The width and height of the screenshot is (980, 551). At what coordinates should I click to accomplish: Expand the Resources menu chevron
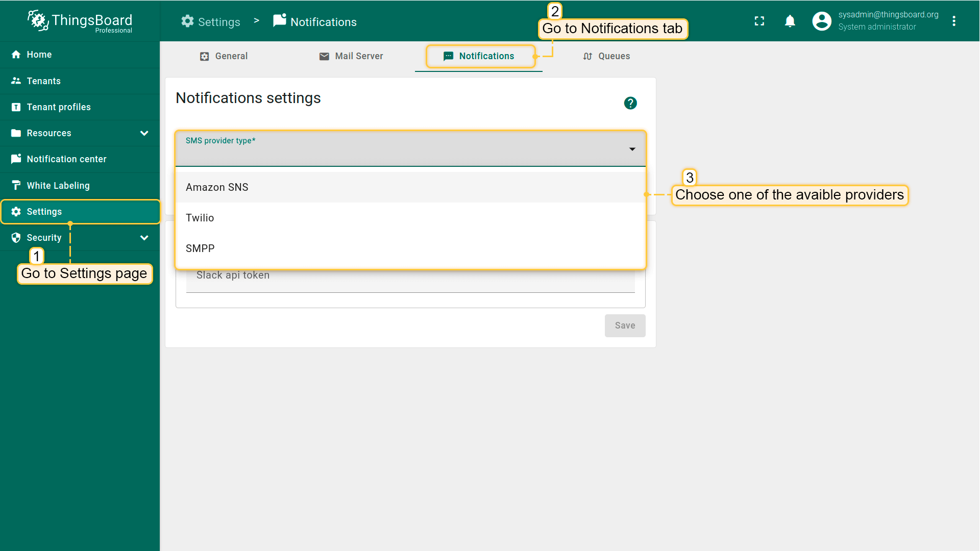click(x=144, y=133)
